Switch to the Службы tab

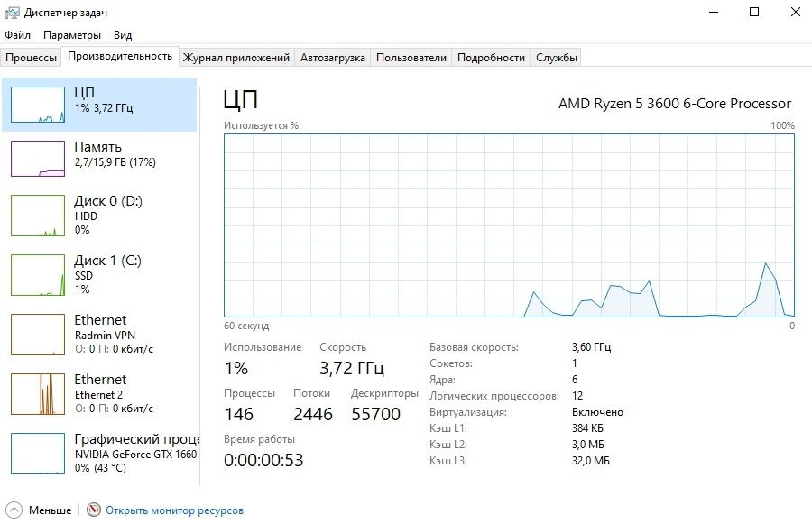(557, 58)
